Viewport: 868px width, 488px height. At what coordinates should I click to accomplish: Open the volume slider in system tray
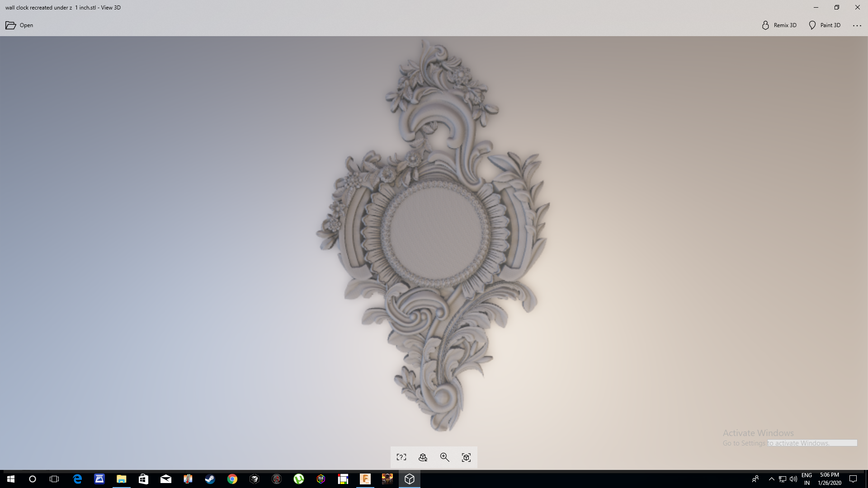(794, 479)
